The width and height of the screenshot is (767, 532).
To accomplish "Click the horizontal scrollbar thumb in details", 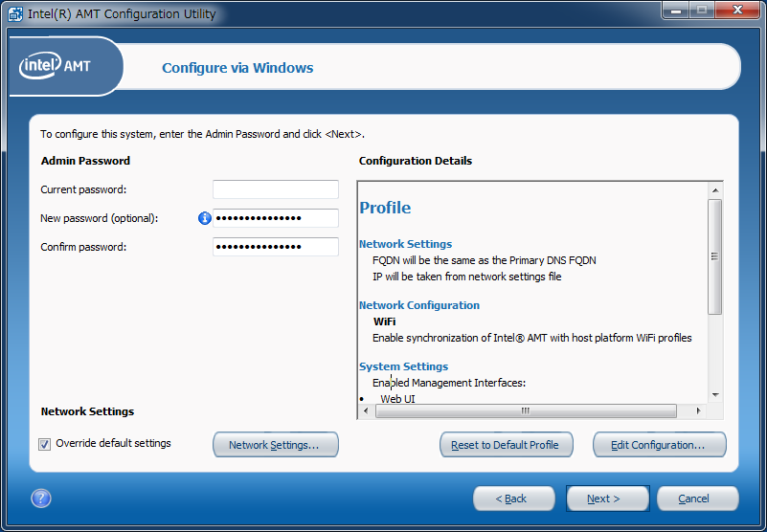I will (x=525, y=410).
